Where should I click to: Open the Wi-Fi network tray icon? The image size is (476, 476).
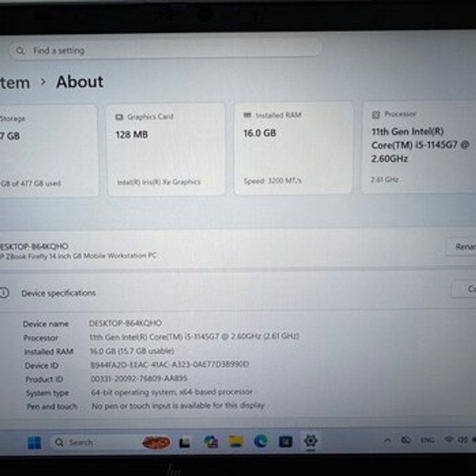point(448,440)
